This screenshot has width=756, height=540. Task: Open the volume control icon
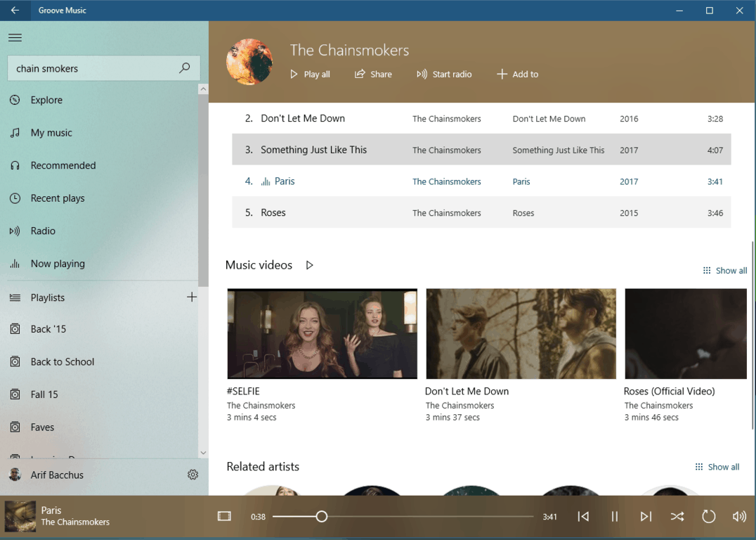click(x=739, y=517)
